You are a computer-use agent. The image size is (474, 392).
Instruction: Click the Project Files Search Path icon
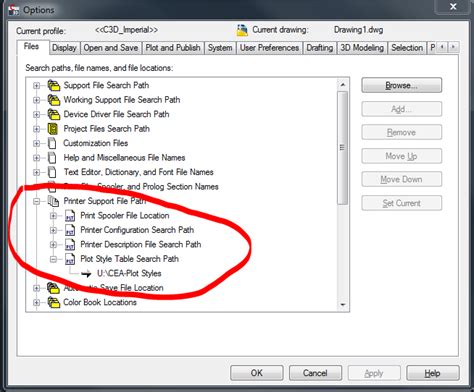pos(53,129)
